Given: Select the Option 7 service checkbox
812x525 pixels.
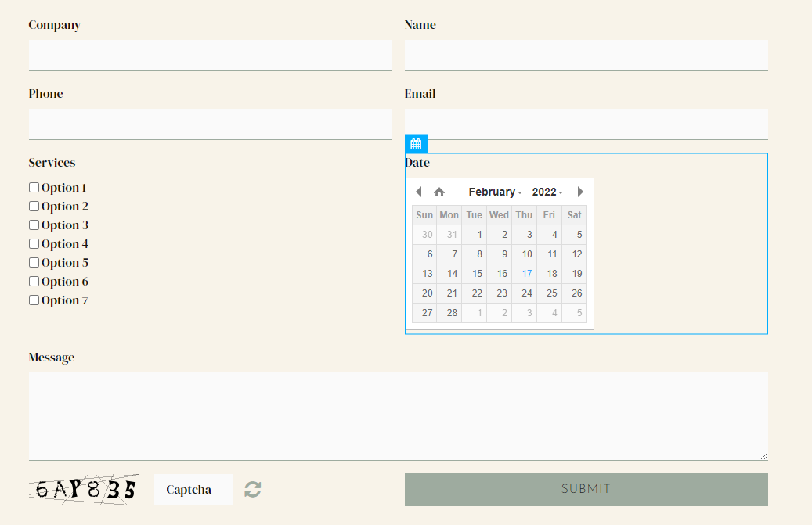Looking at the screenshot, I should (34, 300).
